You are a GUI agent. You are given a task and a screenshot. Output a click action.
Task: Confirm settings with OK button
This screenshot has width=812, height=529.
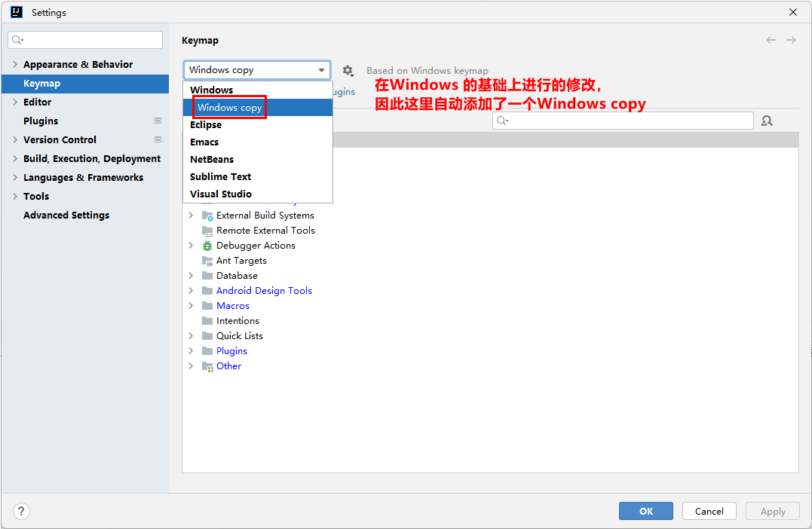point(646,511)
